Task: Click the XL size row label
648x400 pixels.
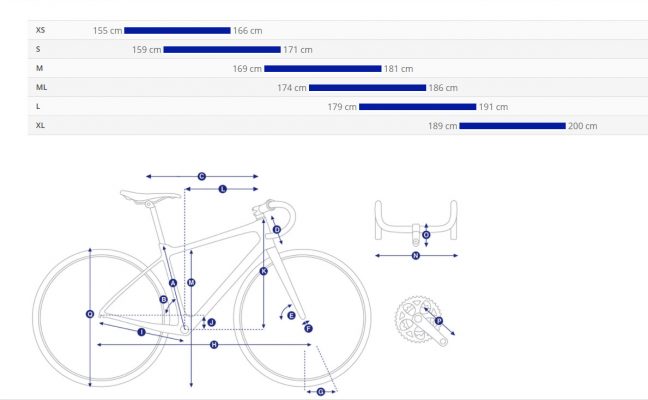Action: (x=40, y=125)
